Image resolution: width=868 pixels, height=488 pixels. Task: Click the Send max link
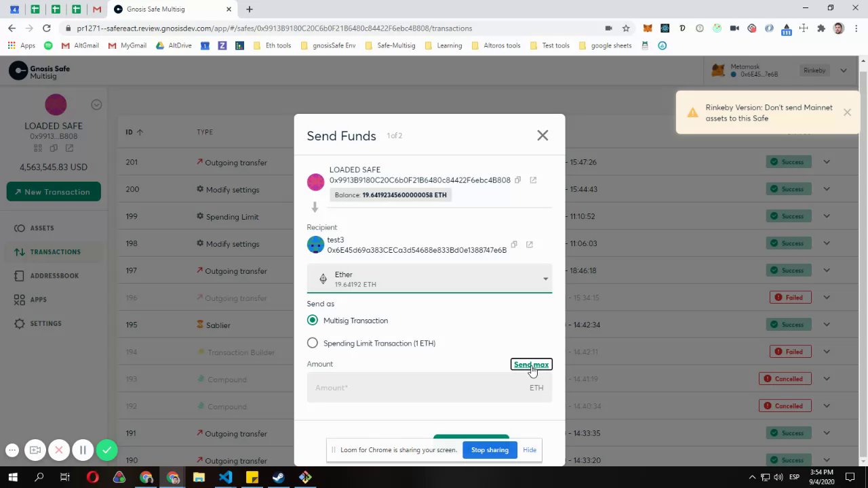click(x=531, y=365)
